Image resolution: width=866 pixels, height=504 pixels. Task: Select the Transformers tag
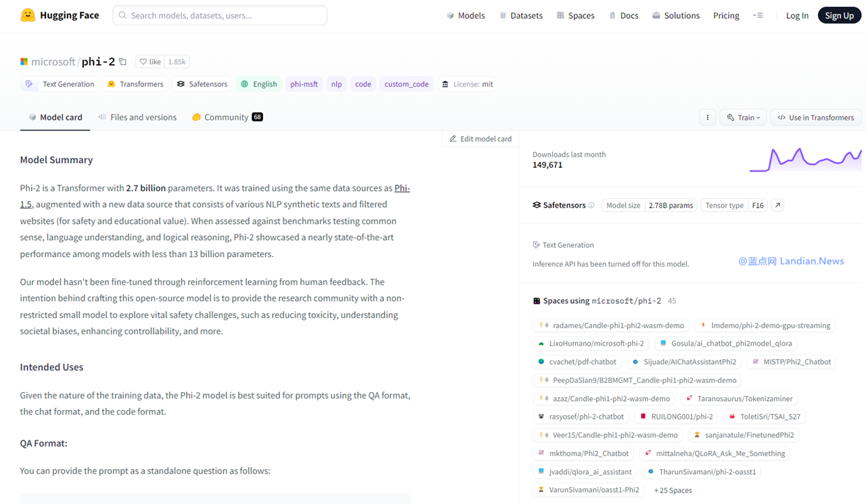pos(135,84)
